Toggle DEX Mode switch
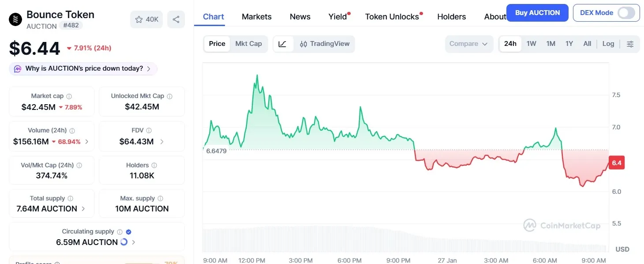The image size is (644, 264). (627, 13)
